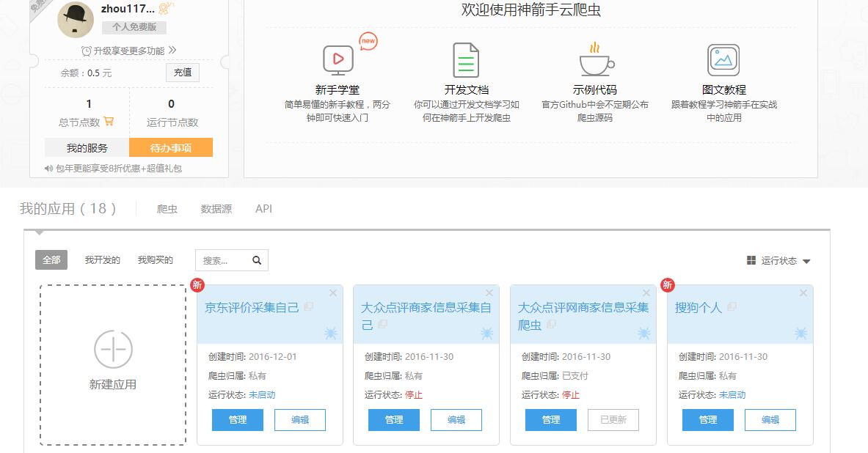Open the 大众点评网商家信息采集爬虫 title link
The width and height of the screenshot is (868, 453).
[583, 317]
